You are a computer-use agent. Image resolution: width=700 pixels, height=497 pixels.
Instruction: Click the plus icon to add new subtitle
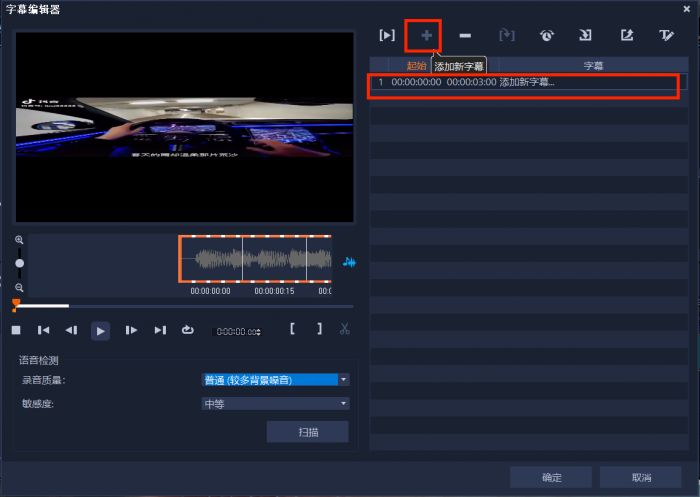426,35
